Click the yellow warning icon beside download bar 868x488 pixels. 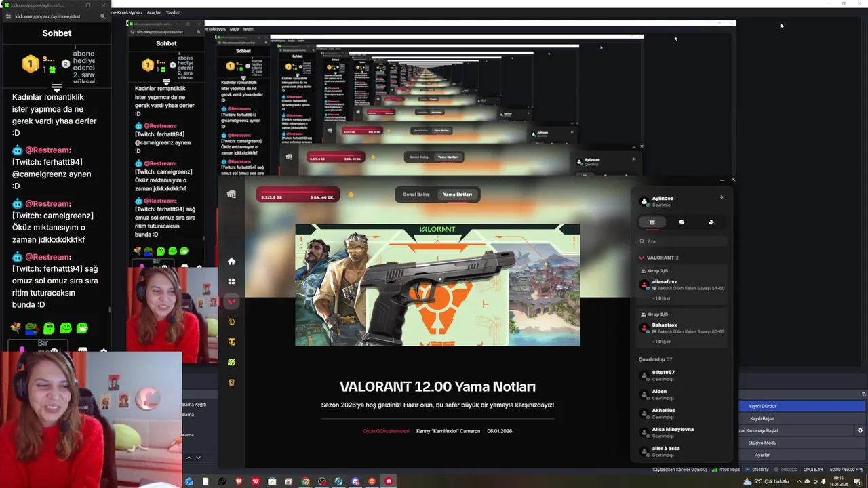351,195
